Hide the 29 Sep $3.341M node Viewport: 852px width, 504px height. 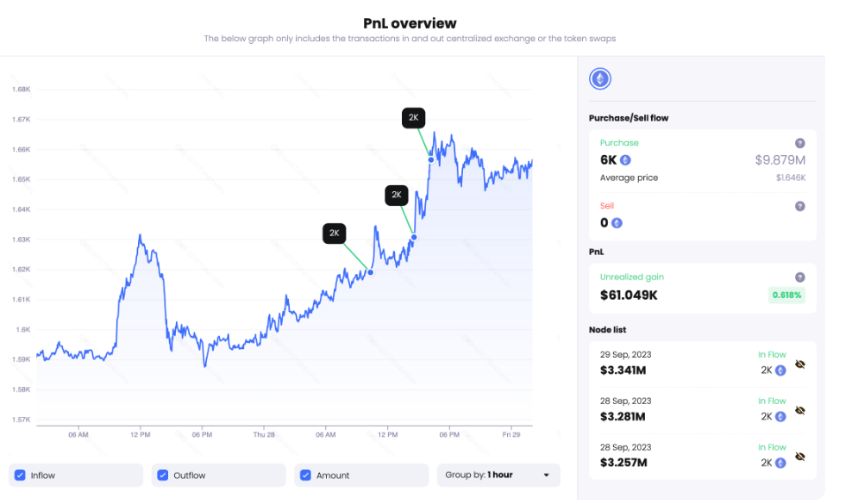click(x=800, y=364)
